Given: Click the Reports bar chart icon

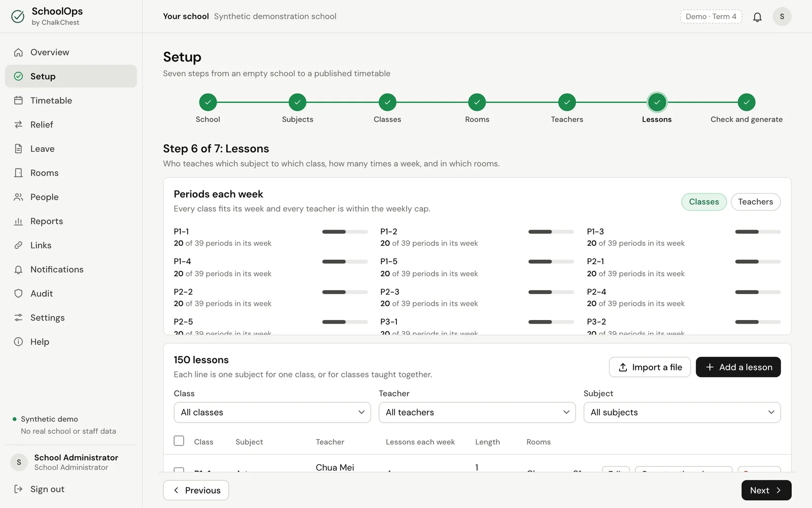Looking at the screenshot, I should pos(18,221).
